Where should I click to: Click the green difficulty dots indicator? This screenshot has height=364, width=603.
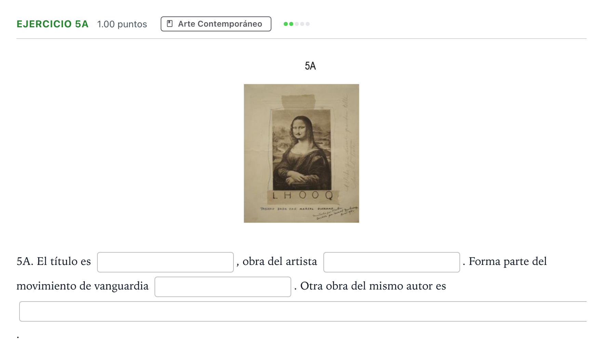click(x=296, y=24)
